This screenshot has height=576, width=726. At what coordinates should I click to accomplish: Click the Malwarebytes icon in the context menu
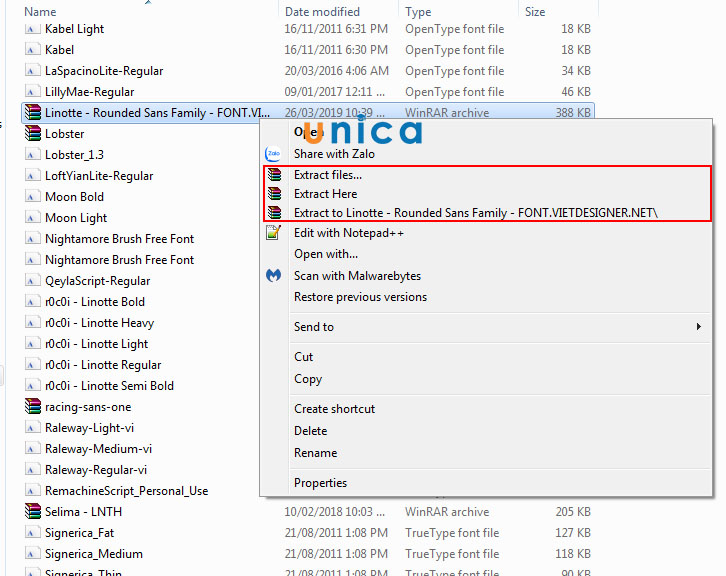[x=273, y=275]
